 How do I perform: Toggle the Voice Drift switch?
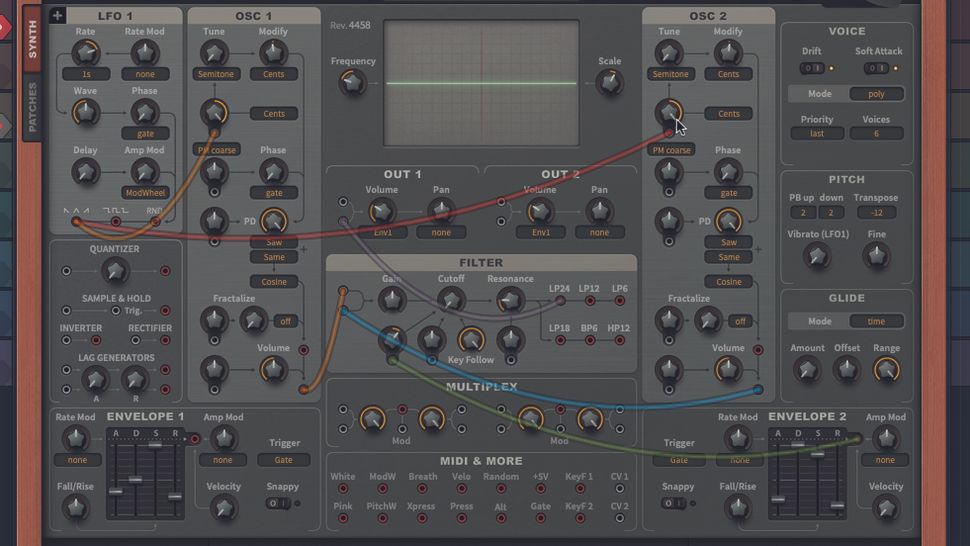tap(812, 68)
